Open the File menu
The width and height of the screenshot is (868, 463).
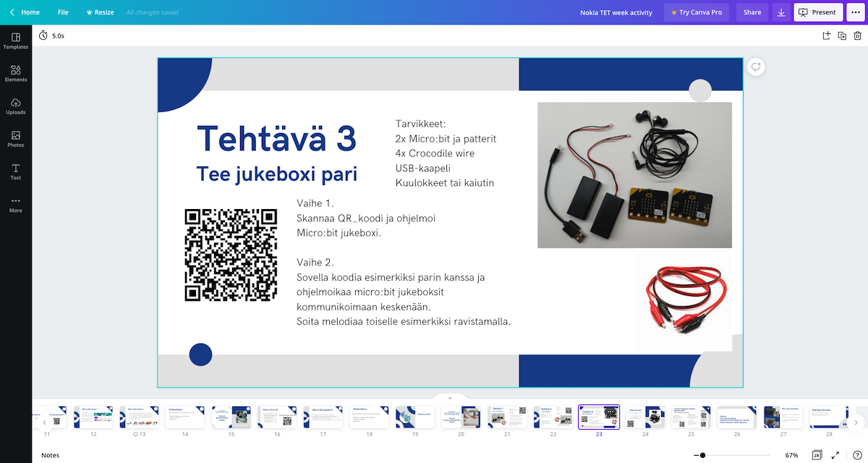click(x=63, y=12)
